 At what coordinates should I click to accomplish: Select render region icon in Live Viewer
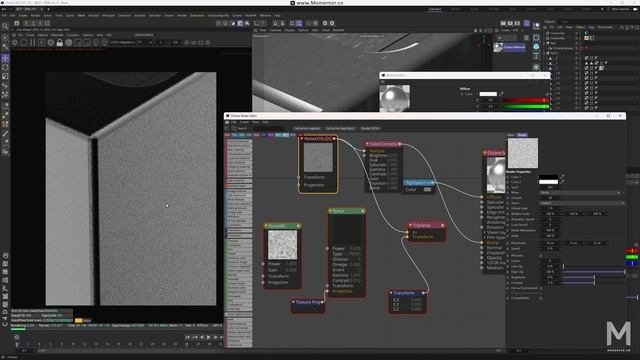click(x=78, y=42)
